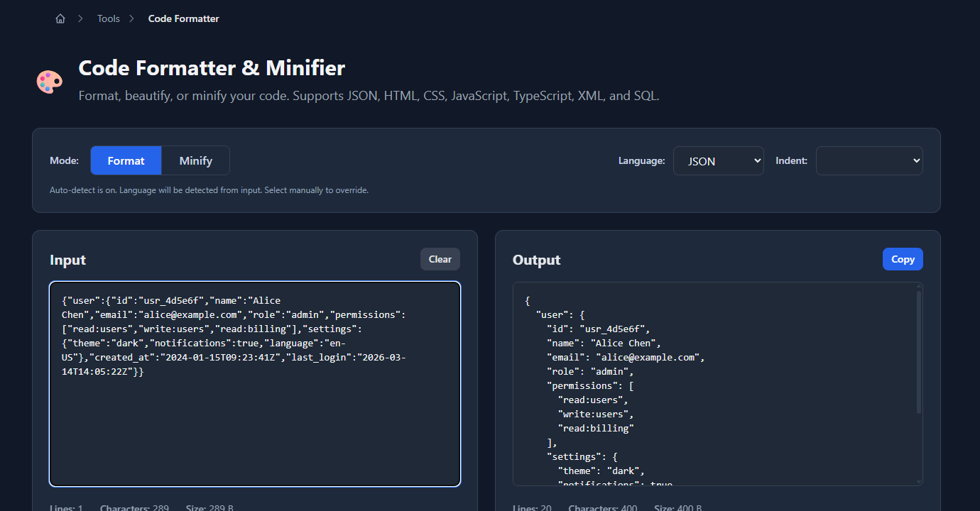Screen dimensions: 980x511
Task: Click the "id": "usr_4d5e6f" output line
Action: (x=599, y=329)
